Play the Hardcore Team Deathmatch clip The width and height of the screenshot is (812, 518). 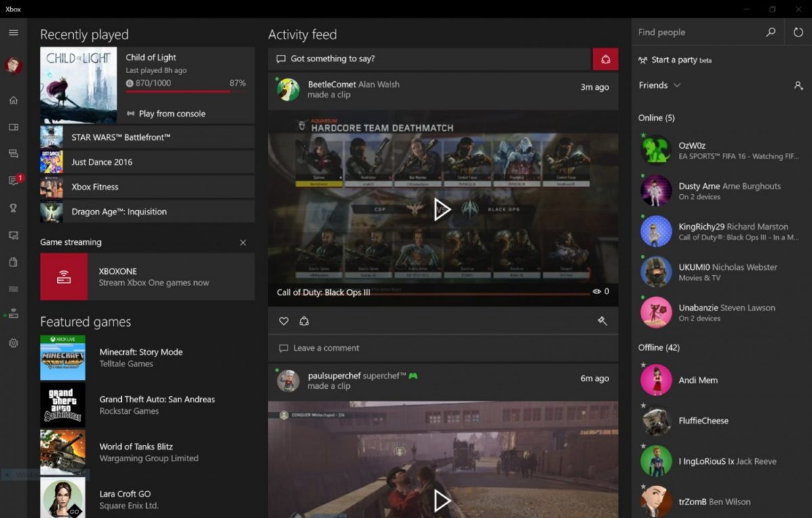(443, 209)
